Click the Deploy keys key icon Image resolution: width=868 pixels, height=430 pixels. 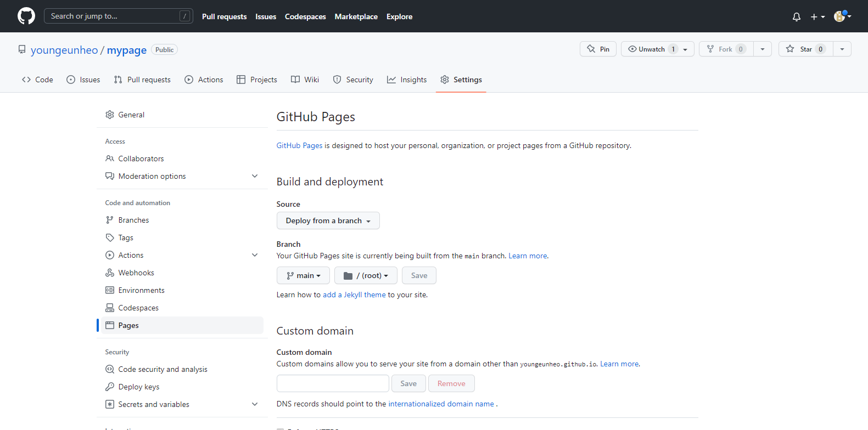click(x=110, y=387)
